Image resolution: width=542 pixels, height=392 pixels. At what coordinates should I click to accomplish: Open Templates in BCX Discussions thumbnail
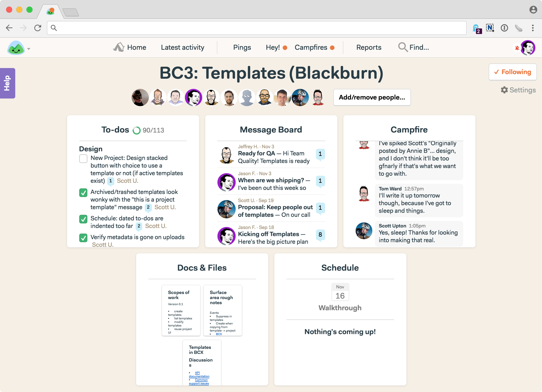coord(202,363)
